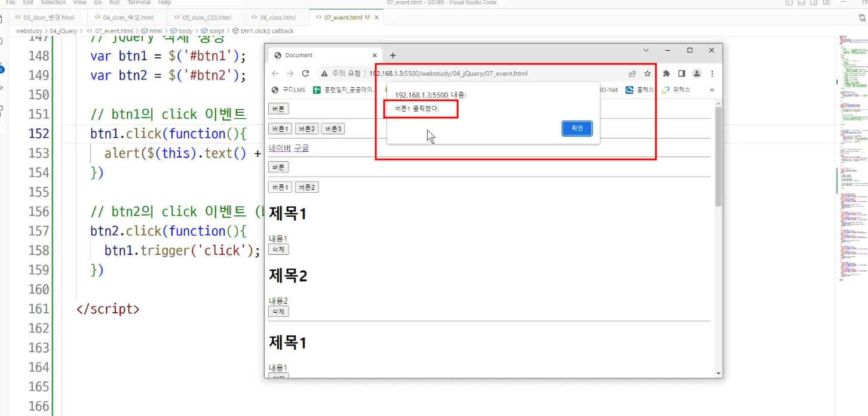Image resolution: width=868 pixels, height=416 pixels.
Task: Click btn1.click() callback breadcrumb
Action: click(x=263, y=30)
